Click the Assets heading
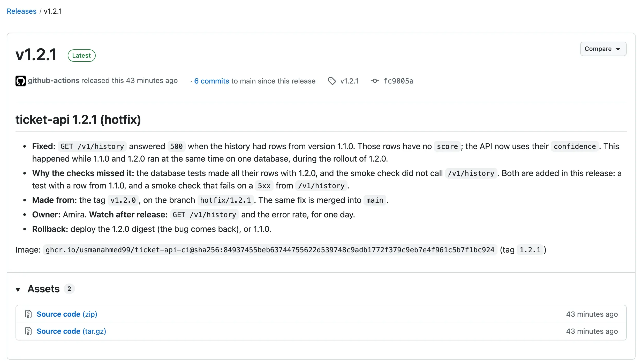 point(44,289)
